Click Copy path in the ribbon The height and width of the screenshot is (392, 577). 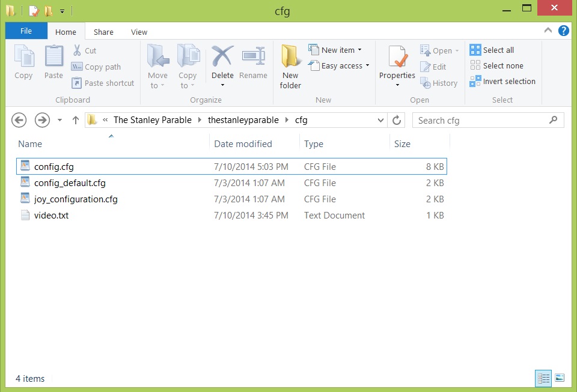pos(96,67)
